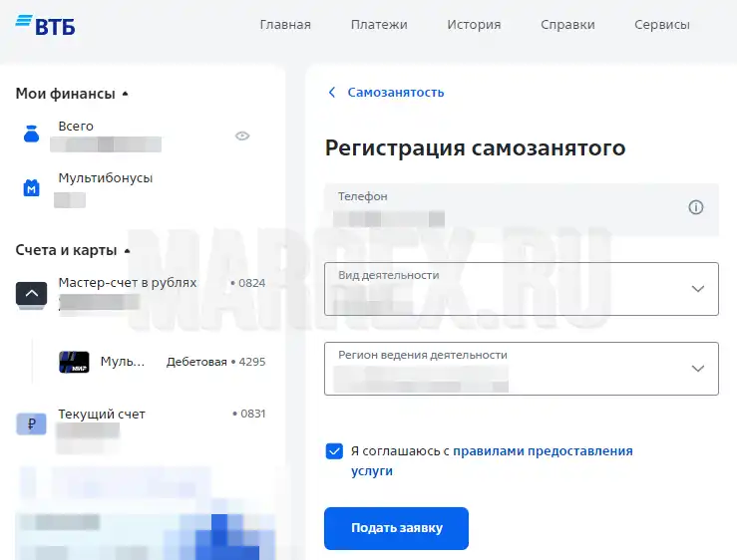Go to the Платежи section
Image resolution: width=737 pixels, height=560 pixels.
(x=379, y=25)
